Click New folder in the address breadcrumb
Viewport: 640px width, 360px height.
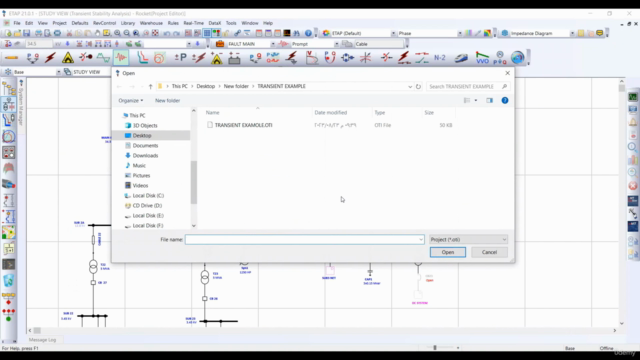click(x=236, y=86)
